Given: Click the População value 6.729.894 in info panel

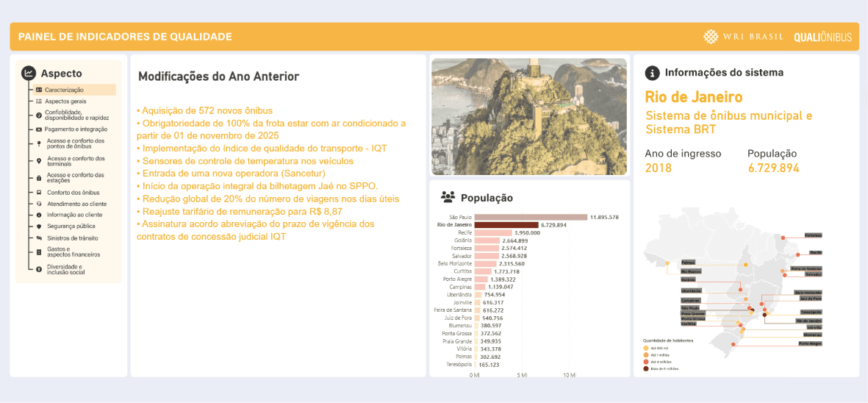Looking at the screenshot, I should pyautogui.click(x=773, y=168).
